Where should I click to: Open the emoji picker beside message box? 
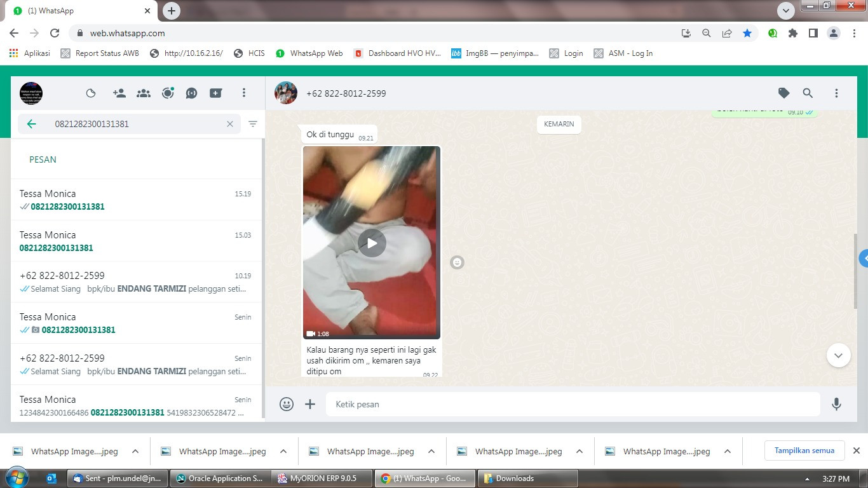287,404
